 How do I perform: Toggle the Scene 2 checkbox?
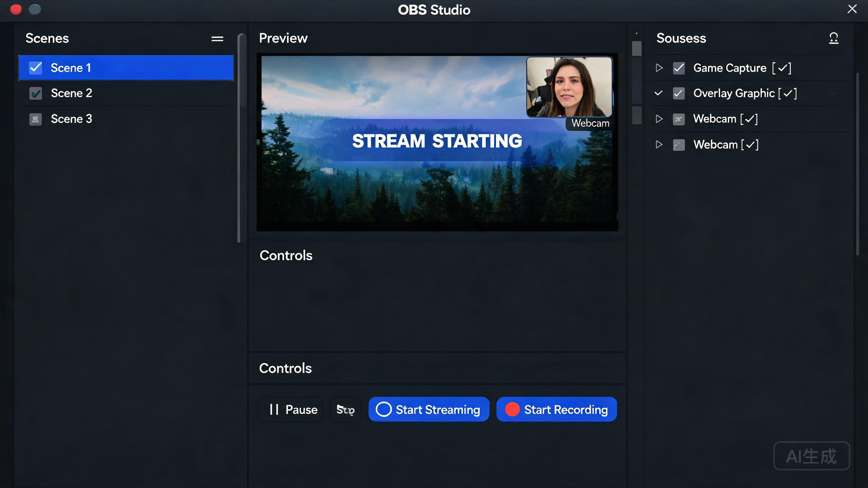[36, 93]
